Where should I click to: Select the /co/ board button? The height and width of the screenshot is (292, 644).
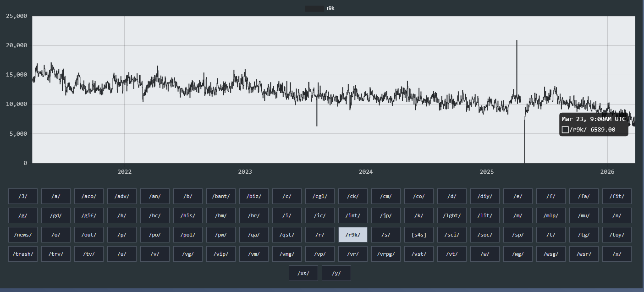coord(419,196)
